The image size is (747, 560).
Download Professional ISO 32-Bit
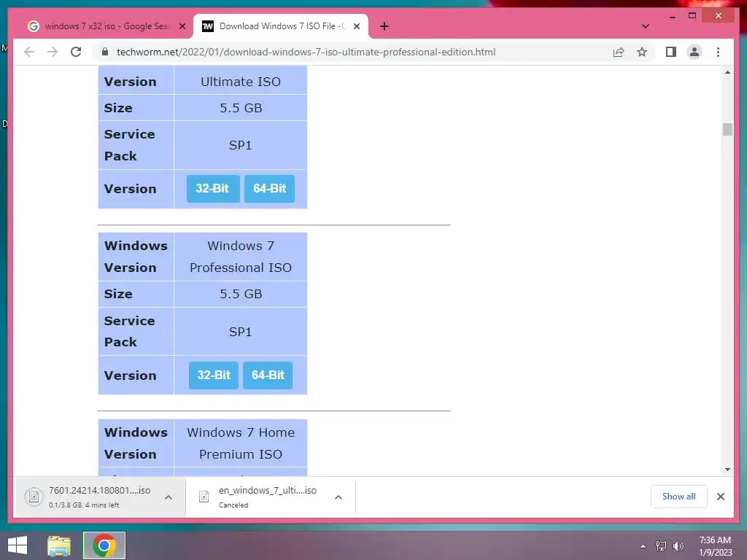[x=214, y=376]
